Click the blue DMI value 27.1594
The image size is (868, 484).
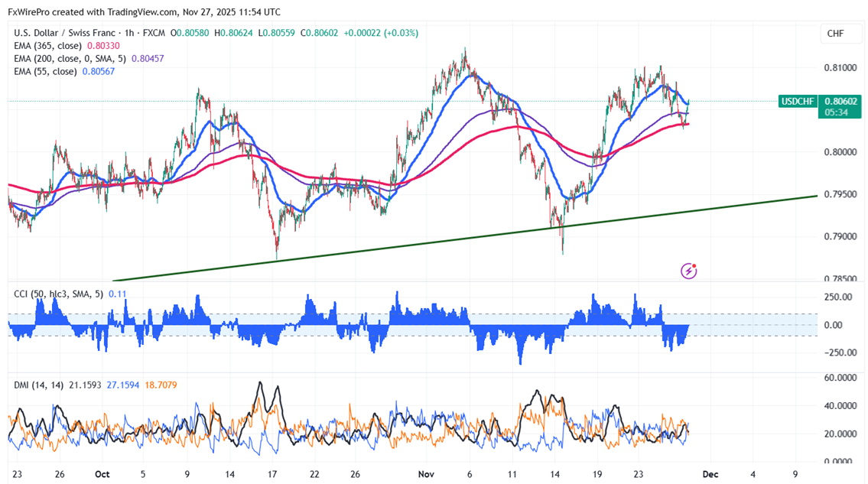tap(123, 385)
